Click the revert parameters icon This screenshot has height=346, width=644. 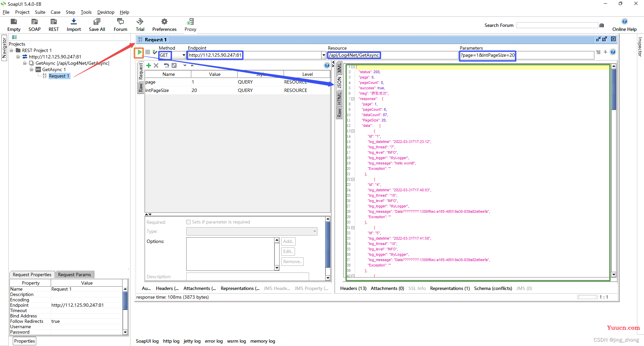[x=174, y=65]
